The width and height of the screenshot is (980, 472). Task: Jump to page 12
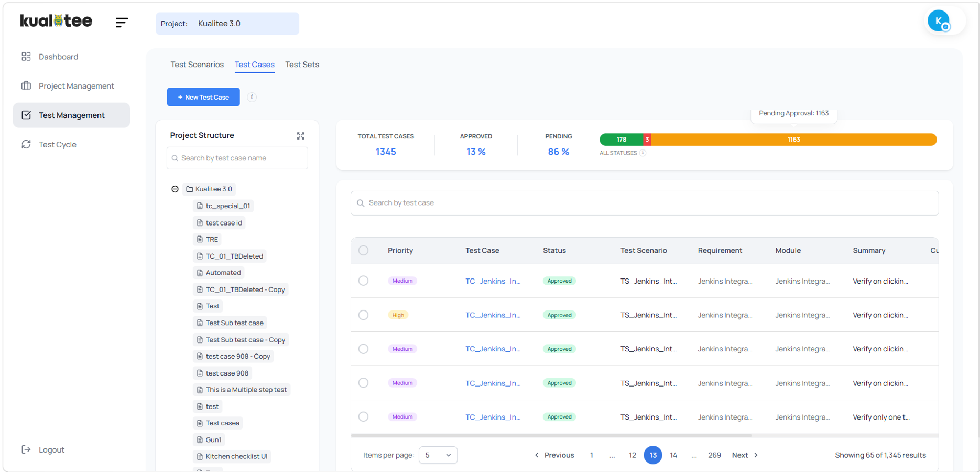[633, 455]
